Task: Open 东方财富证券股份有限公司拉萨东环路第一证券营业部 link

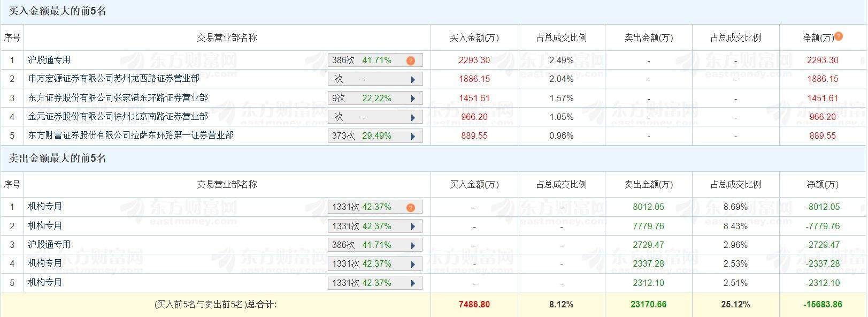Action: (x=130, y=135)
